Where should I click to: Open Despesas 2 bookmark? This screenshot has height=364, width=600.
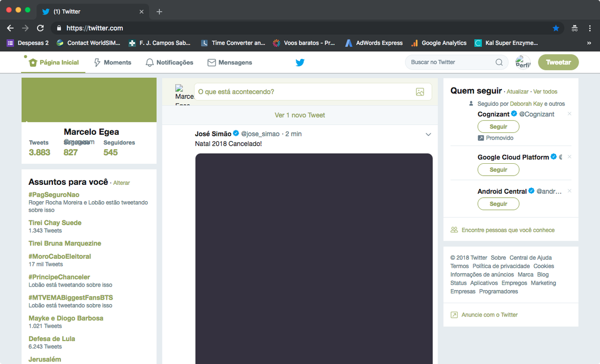(28, 43)
